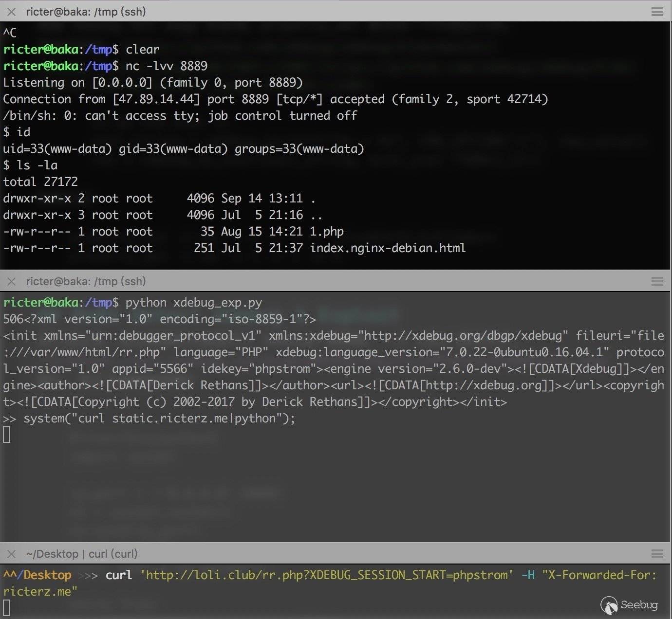Click the 'total 27172' line
Viewport: 672px width, 619px height.
click(40, 182)
